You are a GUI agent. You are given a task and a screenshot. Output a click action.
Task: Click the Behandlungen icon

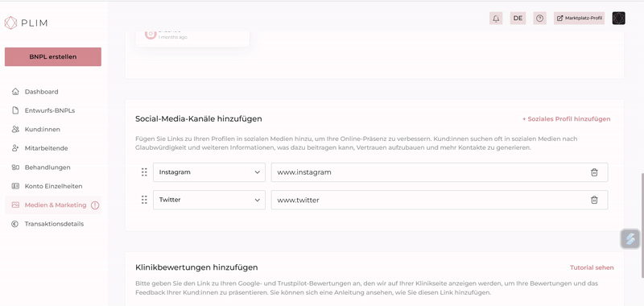(x=15, y=167)
